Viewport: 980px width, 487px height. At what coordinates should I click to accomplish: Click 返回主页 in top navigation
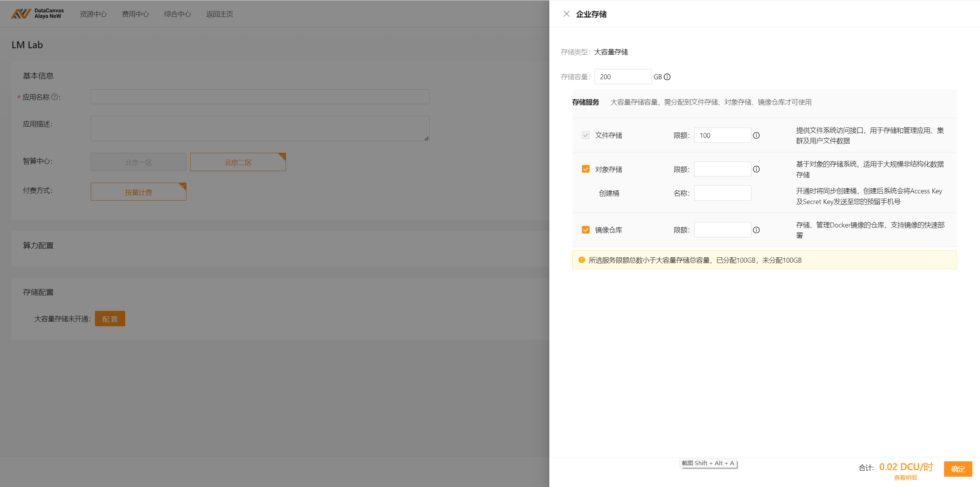pyautogui.click(x=219, y=14)
